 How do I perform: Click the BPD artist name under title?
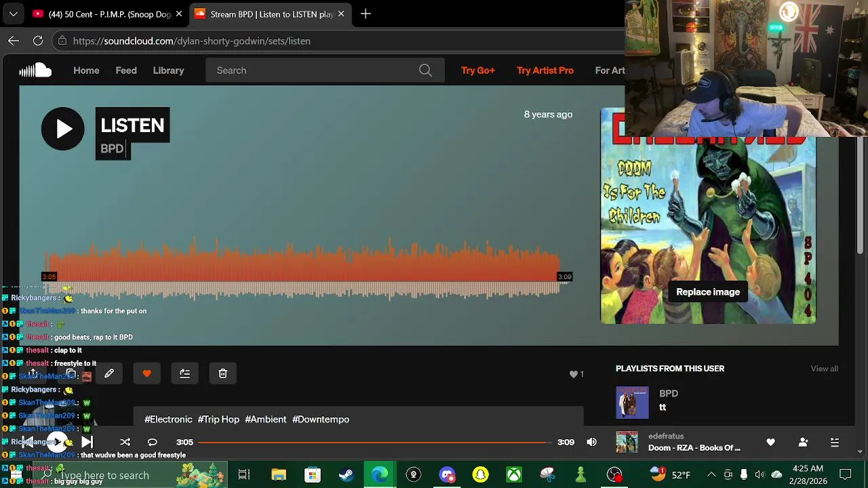[x=112, y=149]
